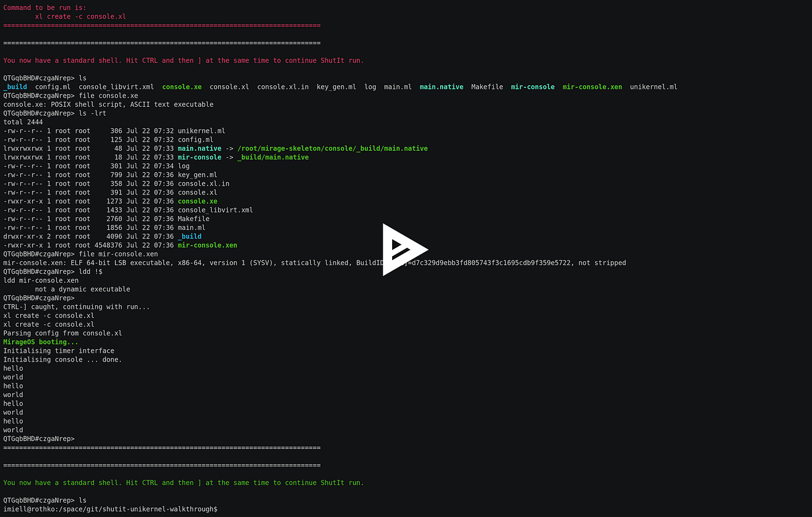Viewport: 812px width, 517px height.
Task: Click the console.xl.in row with size 358
Action: point(116,183)
